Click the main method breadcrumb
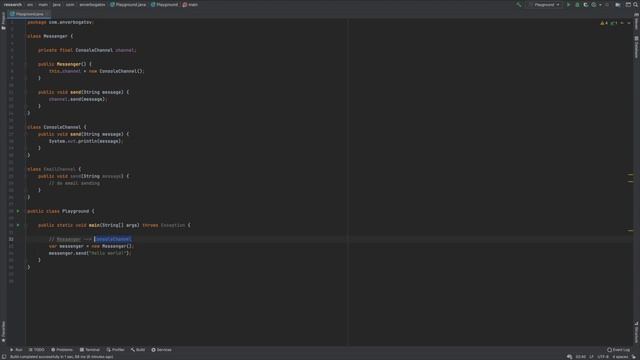Screen dimensions: 640x360 (190, 4)
